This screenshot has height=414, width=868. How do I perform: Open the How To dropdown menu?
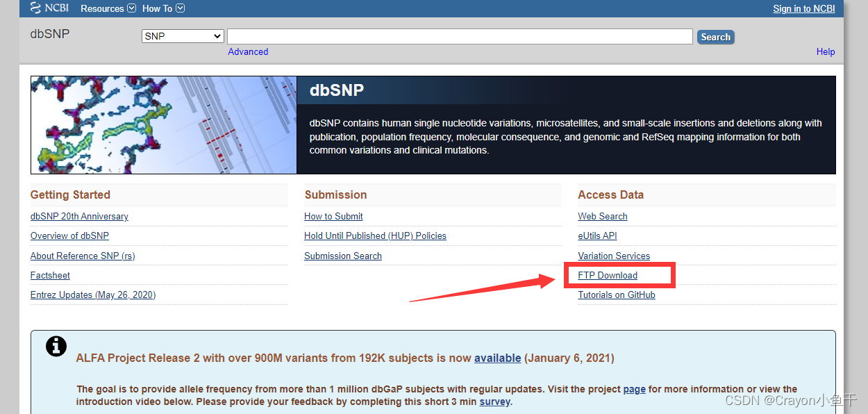[163, 8]
